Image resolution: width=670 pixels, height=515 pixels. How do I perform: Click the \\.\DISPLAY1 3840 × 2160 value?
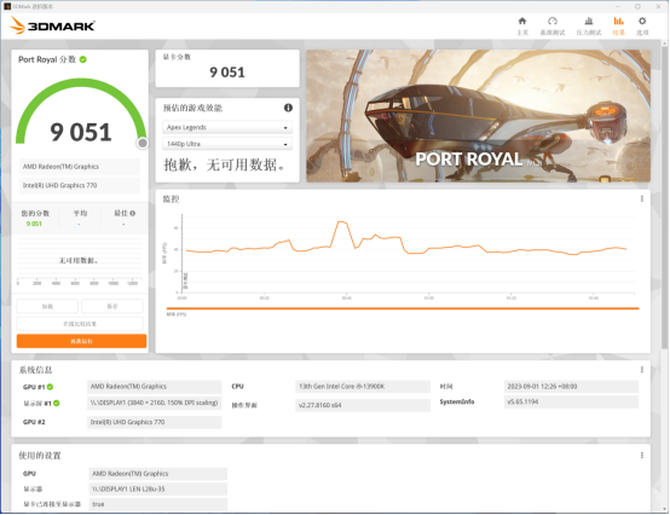click(x=154, y=403)
